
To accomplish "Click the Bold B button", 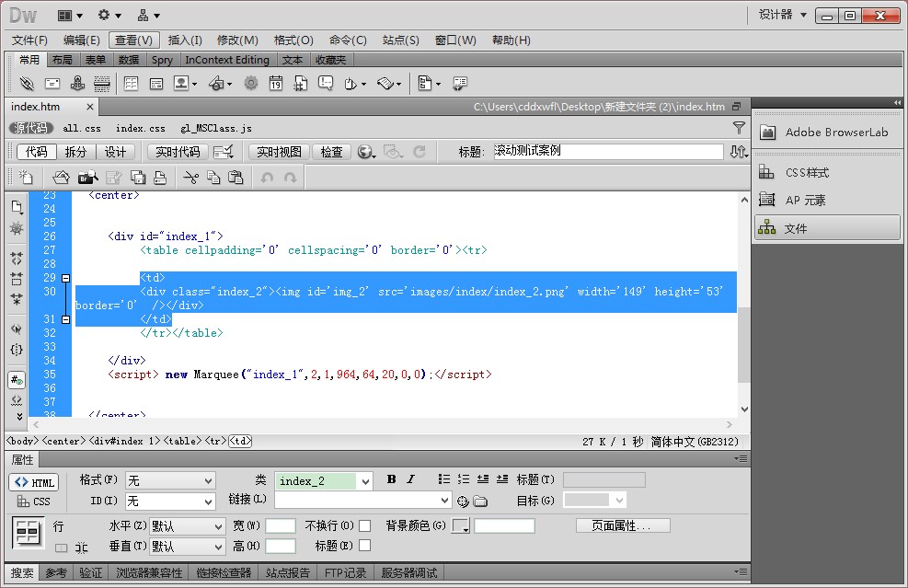I will coord(392,479).
